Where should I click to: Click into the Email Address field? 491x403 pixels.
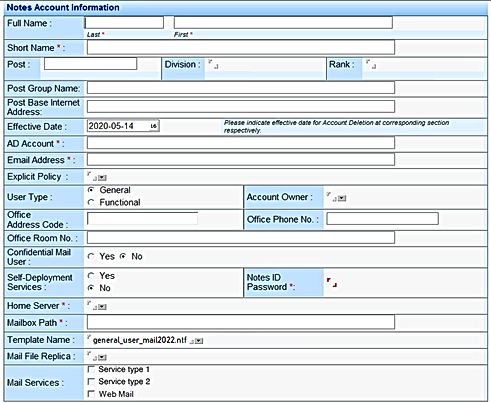click(x=241, y=159)
